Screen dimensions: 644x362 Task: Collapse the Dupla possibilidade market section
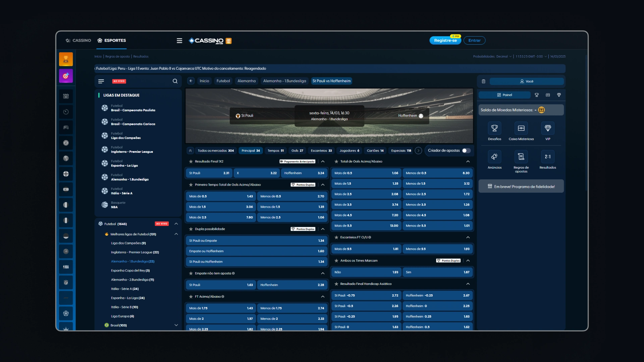[323, 229]
